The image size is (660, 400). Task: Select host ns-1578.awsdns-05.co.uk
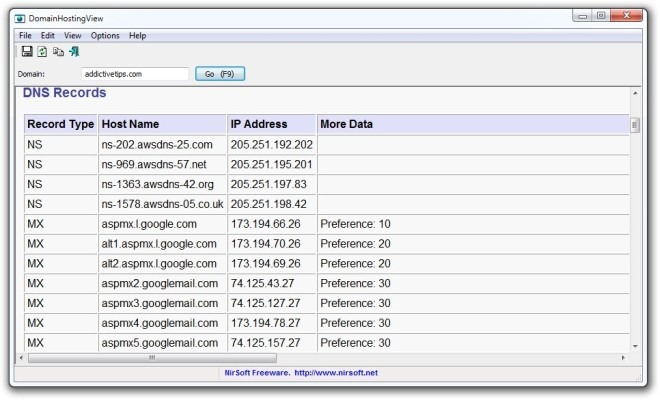click(162, 204)
